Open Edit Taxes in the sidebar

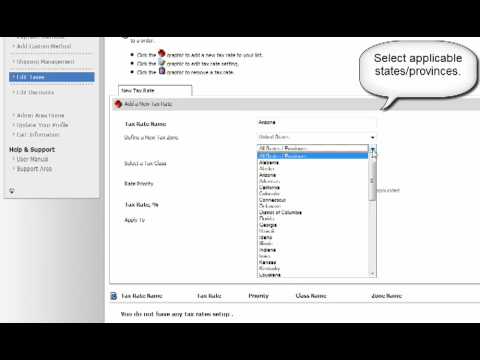(x=52, y=77)
